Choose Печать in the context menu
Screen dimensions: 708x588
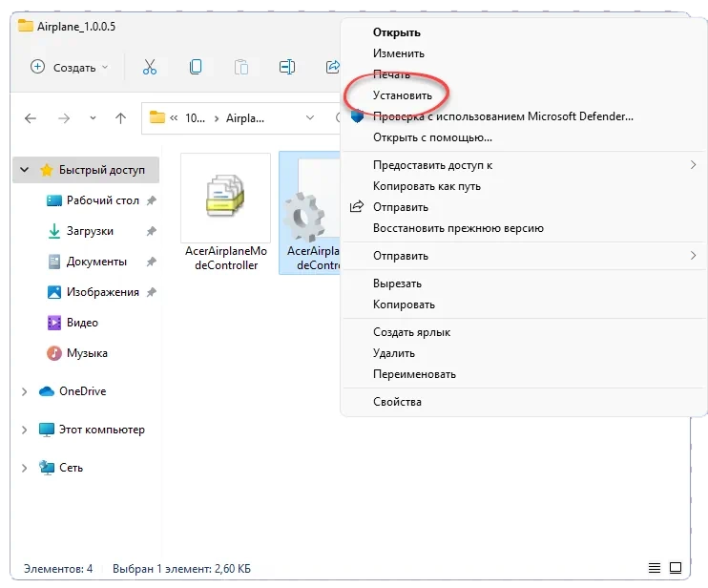[391, 74]
